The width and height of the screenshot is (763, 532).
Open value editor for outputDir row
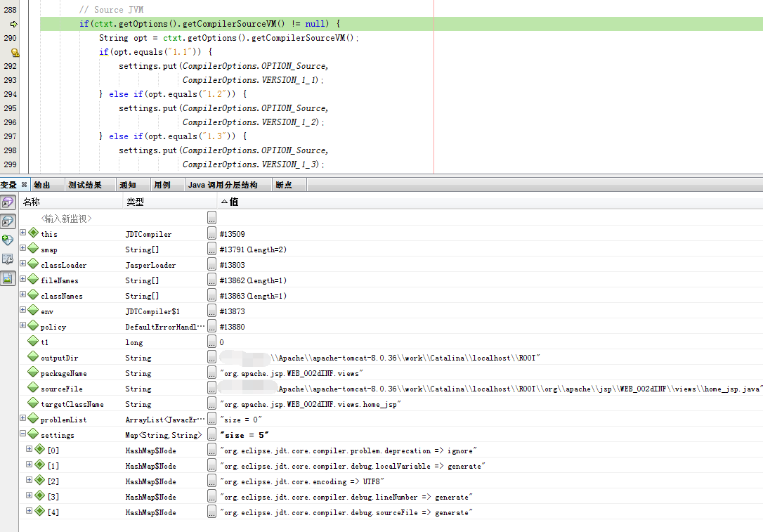tap(211, 357)
